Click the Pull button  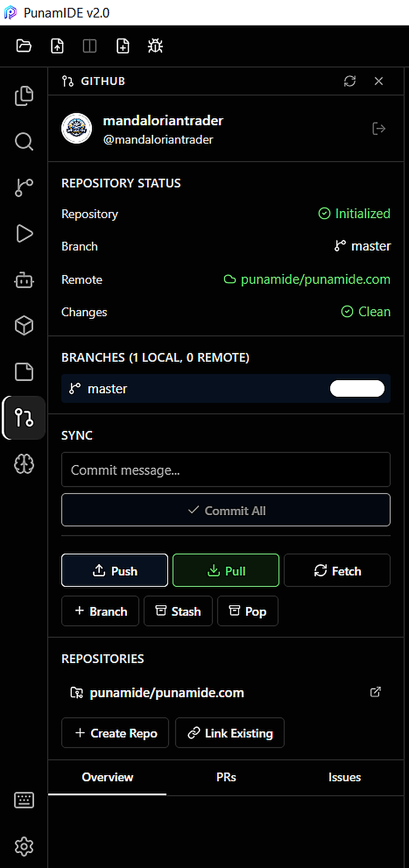[x=226, y=571]
